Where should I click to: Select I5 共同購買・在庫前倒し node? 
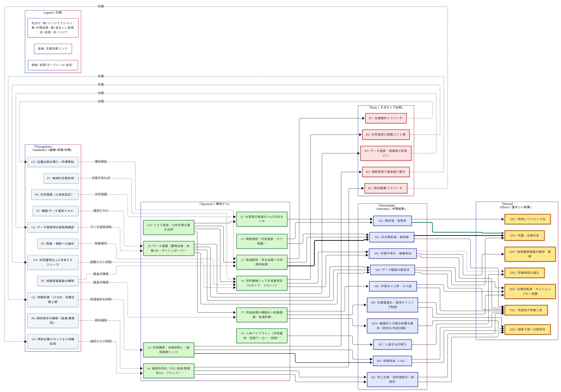click(169, 350)
